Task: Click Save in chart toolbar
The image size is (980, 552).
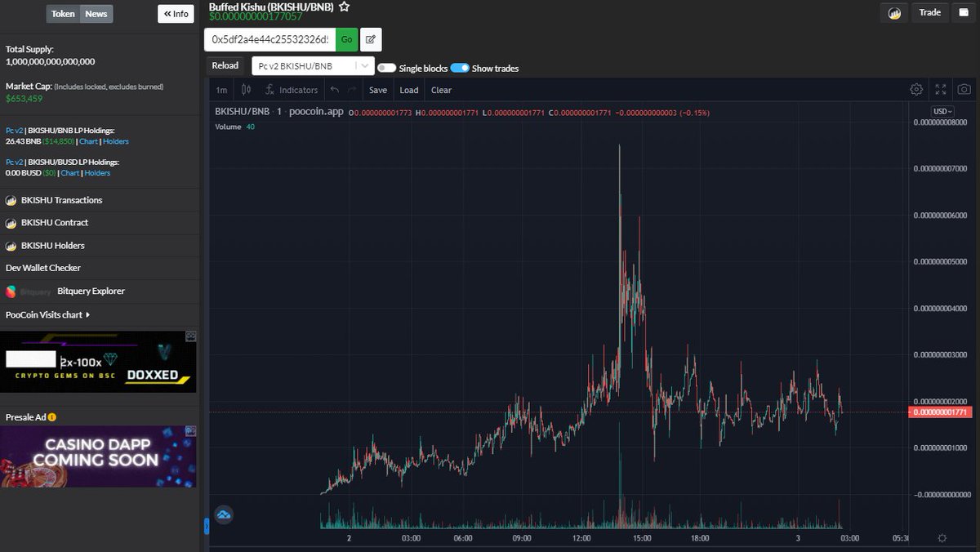Action: point(378,90)
